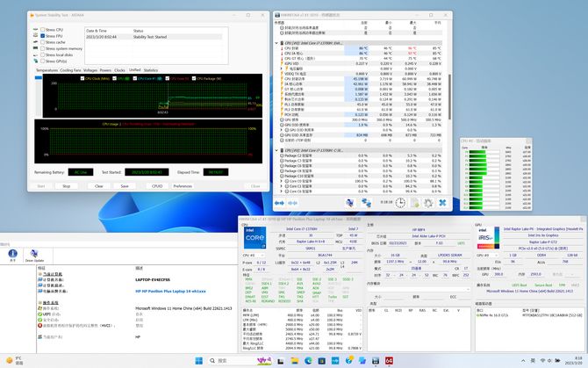Expand the Core C6 residency row

[282, 191]
